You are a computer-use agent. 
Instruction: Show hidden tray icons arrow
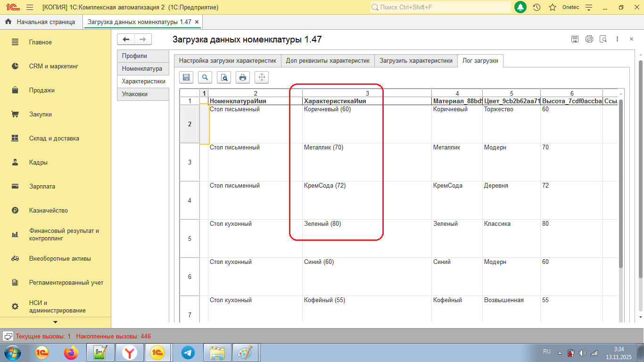click(x=560, y=353)
